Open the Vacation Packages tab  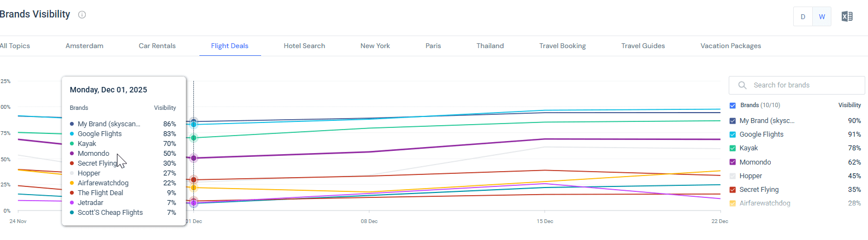point(731,46)
